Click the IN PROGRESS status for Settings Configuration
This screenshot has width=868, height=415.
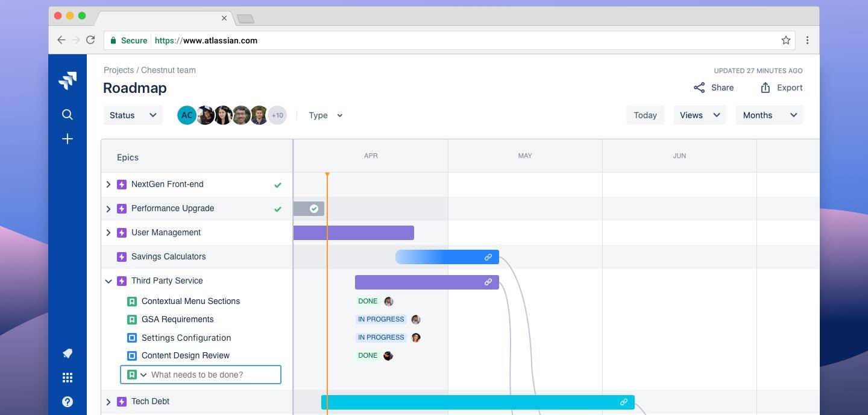[381, 337]
